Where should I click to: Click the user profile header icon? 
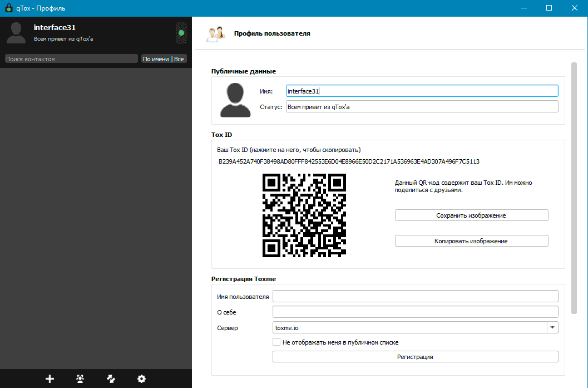point(216,34)
